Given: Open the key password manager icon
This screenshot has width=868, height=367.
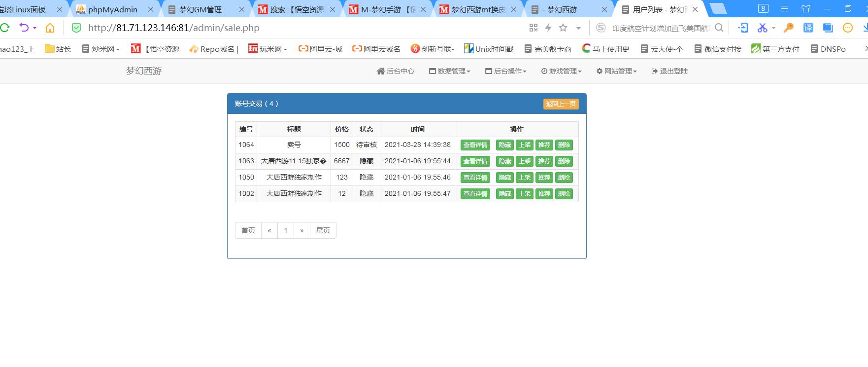Looking at the screenshot, I should click(x=789, y=28).
